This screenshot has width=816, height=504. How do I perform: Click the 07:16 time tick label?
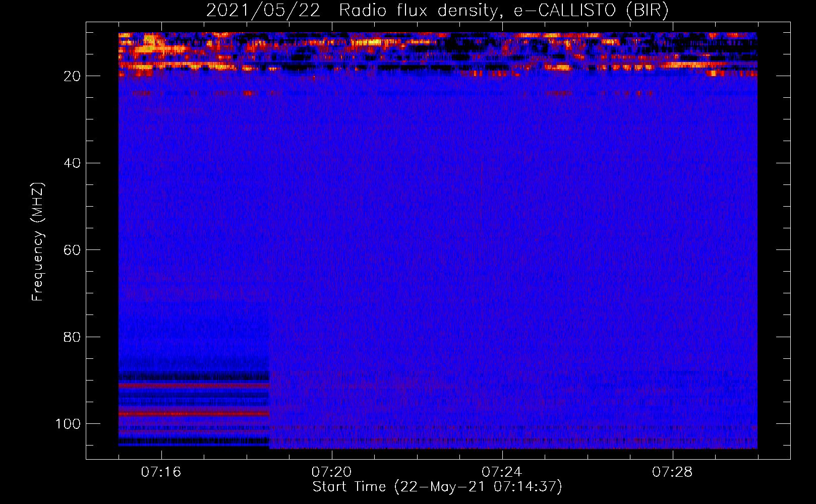point(161,472)
